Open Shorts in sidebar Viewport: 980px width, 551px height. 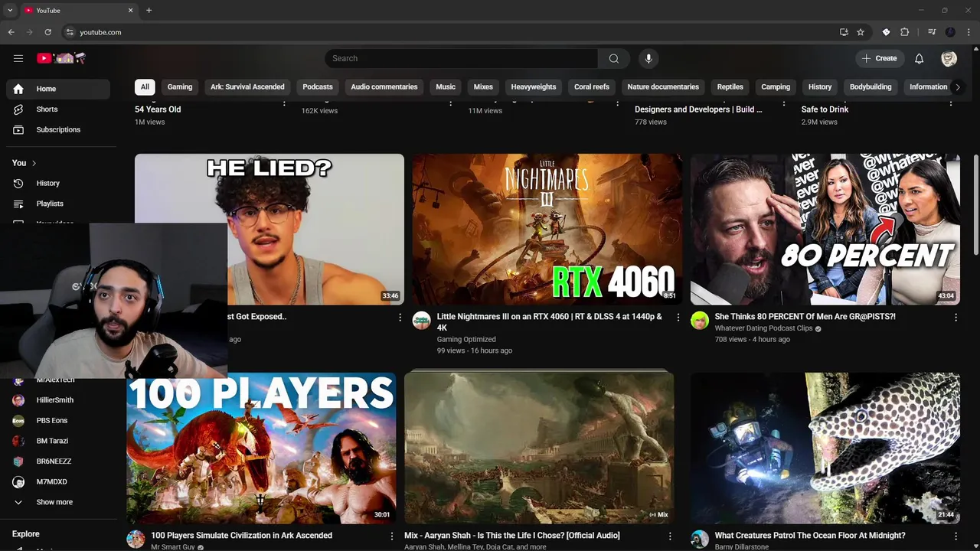[x=58, y=109]
